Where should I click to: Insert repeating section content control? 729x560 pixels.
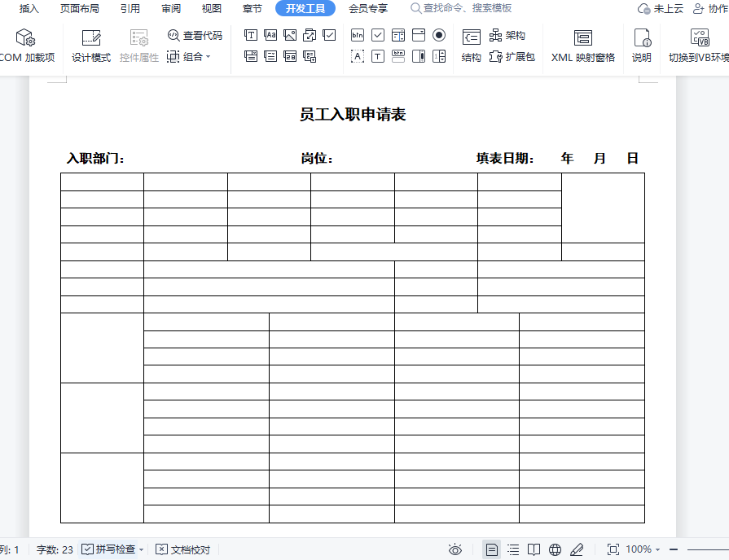(x=310, y=57)
